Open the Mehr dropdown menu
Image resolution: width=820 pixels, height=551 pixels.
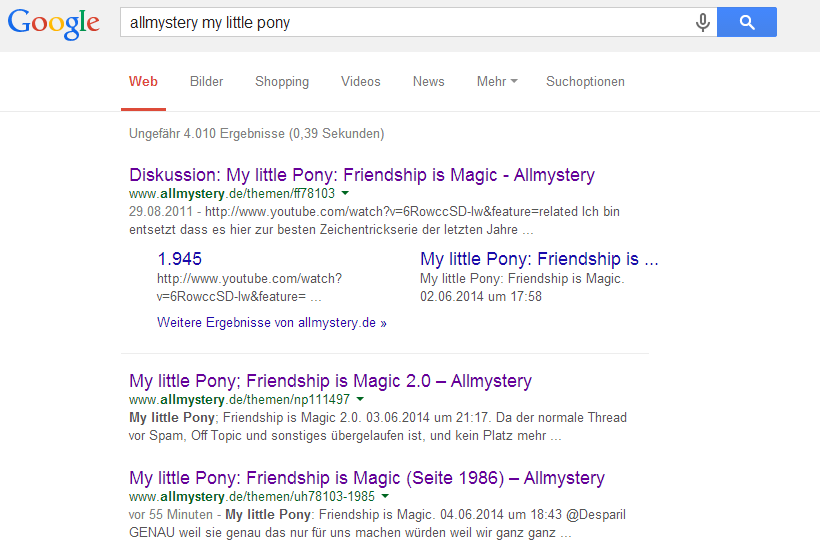click(x=497, y=82)
